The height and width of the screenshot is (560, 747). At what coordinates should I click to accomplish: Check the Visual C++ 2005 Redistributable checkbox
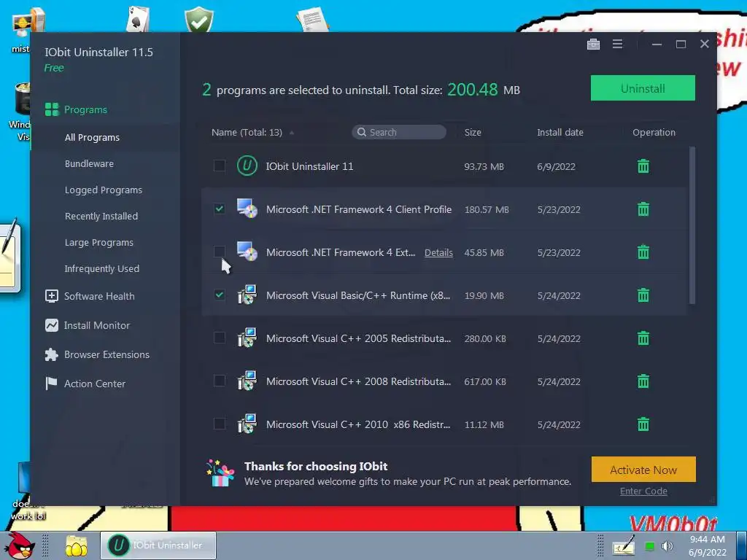219,337
